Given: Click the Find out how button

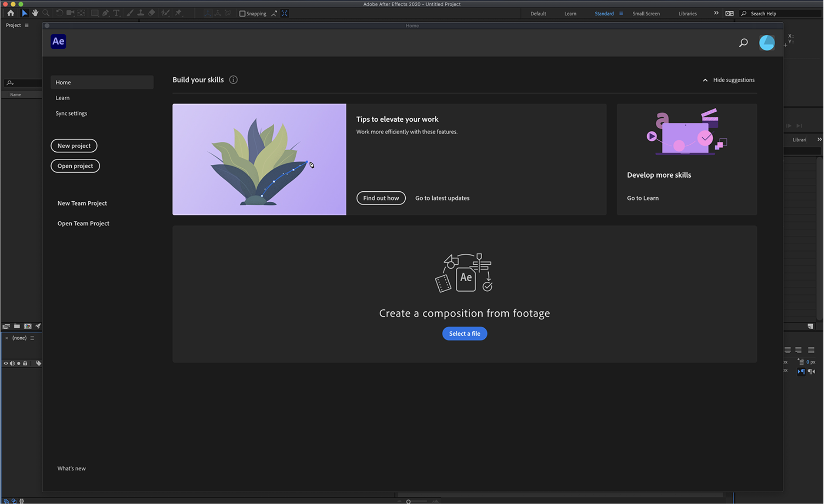Looking at the screenshot, I should (381, 198).
